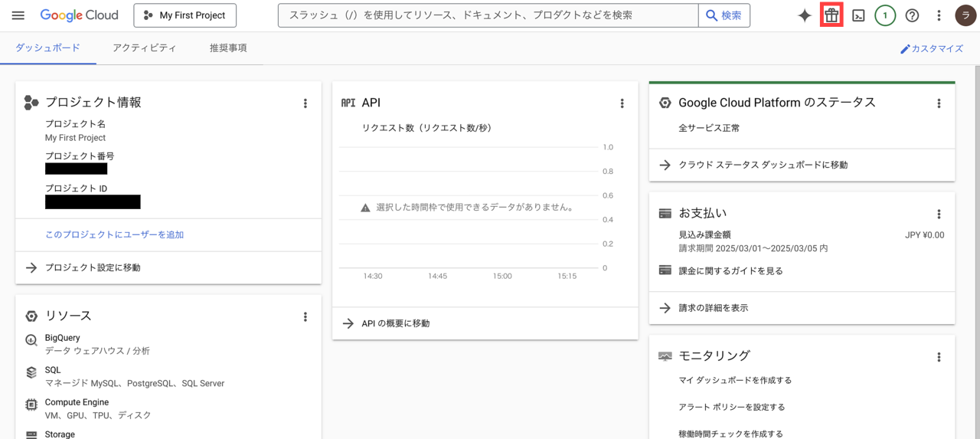The width and height of the screenshot is (980, 439).
Task: Open the project info card options menu
Action: [305, 103]
